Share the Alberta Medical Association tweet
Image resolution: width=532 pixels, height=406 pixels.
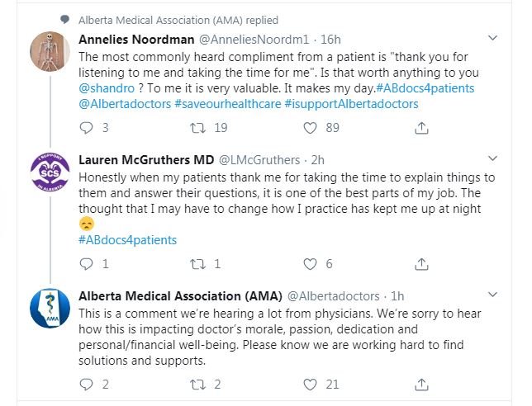[420, 384]
